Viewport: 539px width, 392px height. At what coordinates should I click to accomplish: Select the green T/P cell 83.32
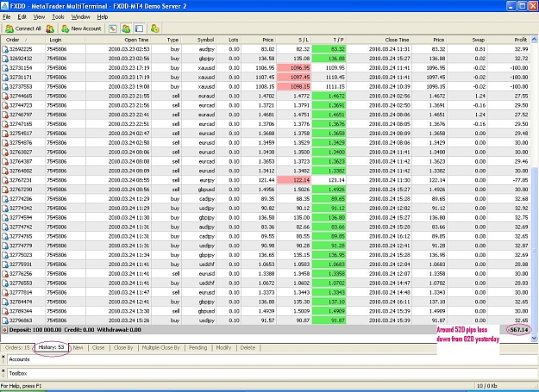pos(329,49)
